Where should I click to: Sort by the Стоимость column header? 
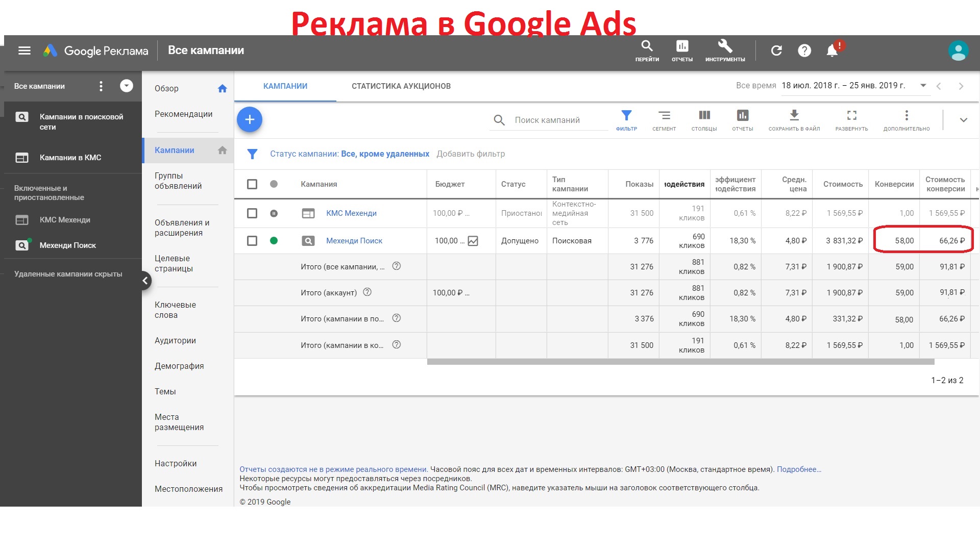click(843, 184)
